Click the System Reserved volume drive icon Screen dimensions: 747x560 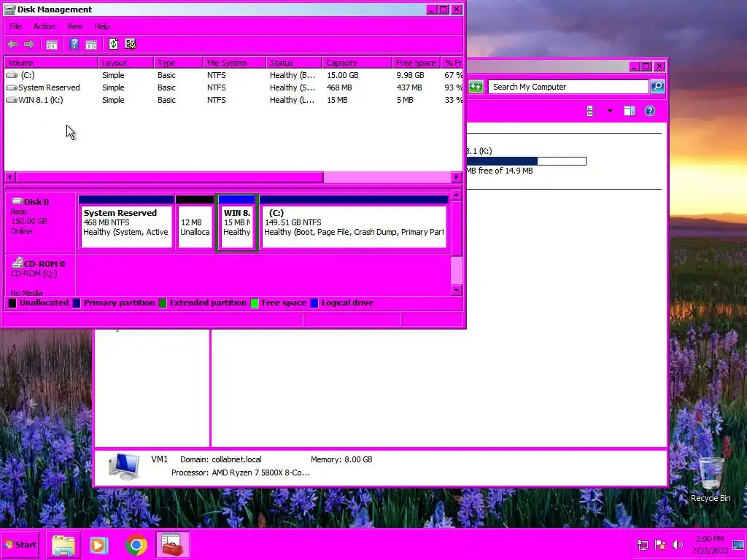click(x=12, y=87)
